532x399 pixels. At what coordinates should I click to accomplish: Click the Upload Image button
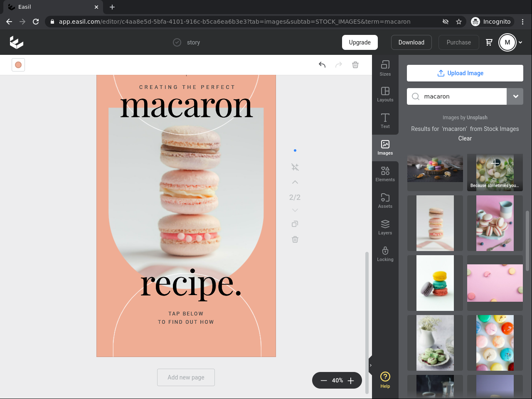[x=465, y=73]
